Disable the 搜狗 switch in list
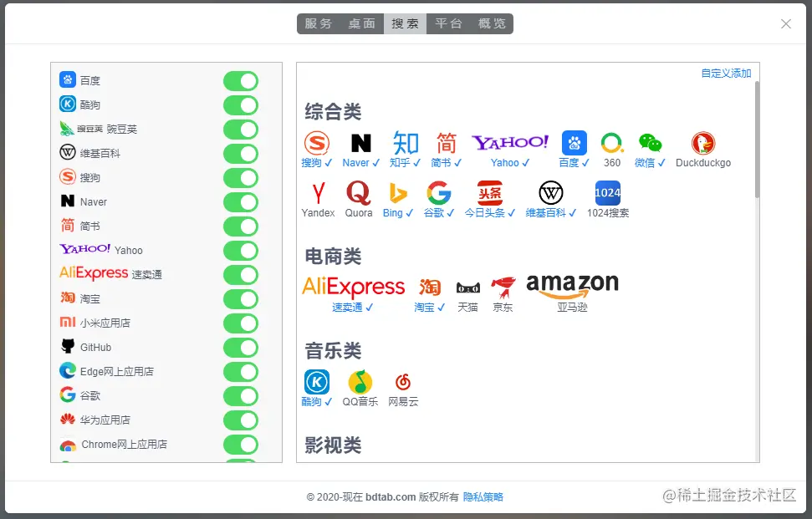Screen dimensions: 812x519 coord(241,178)
